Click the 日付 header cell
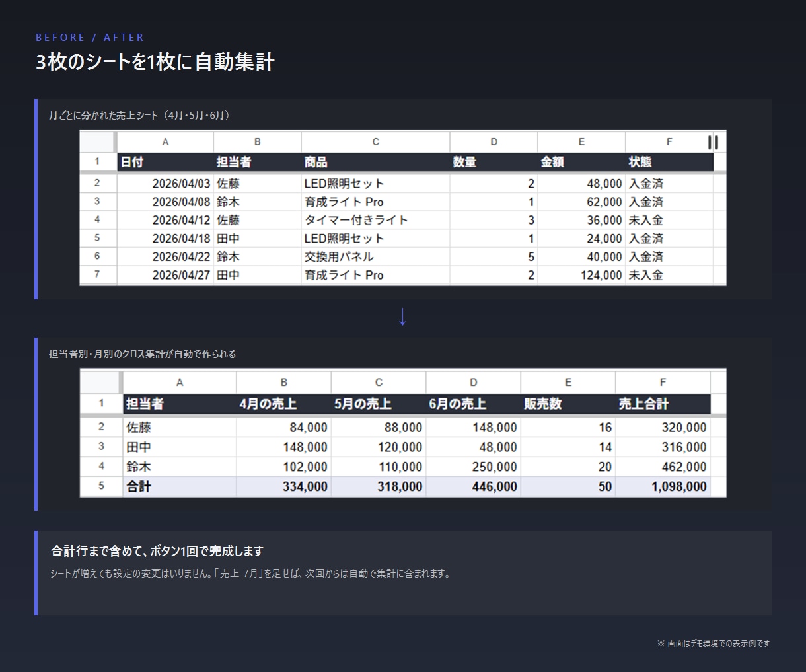This screenshot has height=672, width=806. point(165,162)
